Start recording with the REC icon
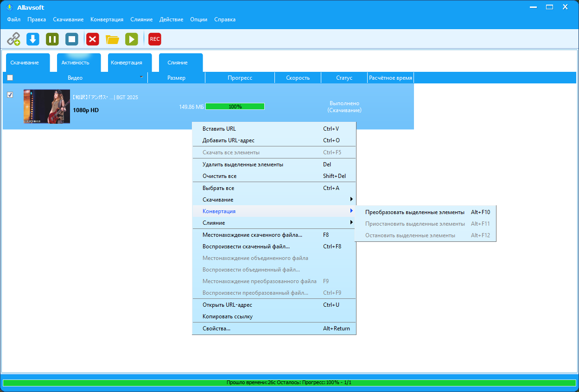The image size is (579, 392). [x=155, y=39]
